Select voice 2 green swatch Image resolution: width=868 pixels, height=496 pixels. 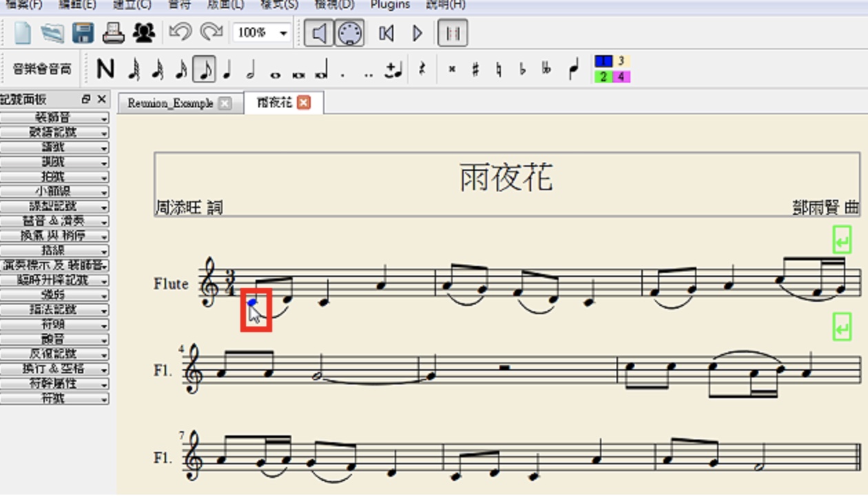[x=603, y=76]
